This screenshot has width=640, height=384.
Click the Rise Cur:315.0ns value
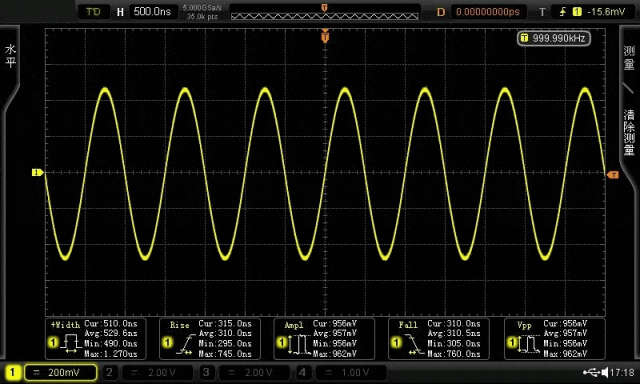pos(225,324)
